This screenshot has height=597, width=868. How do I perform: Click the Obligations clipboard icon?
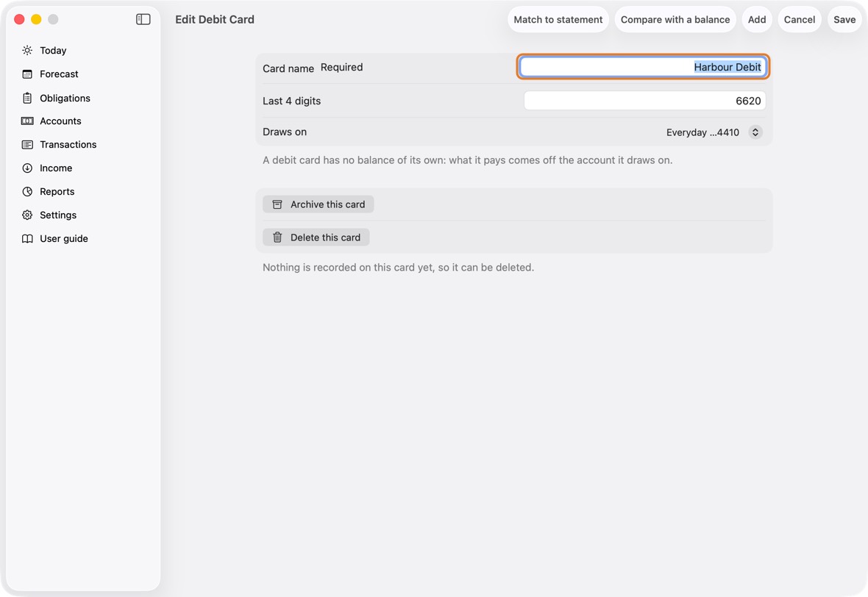click(x=27, y=98)
